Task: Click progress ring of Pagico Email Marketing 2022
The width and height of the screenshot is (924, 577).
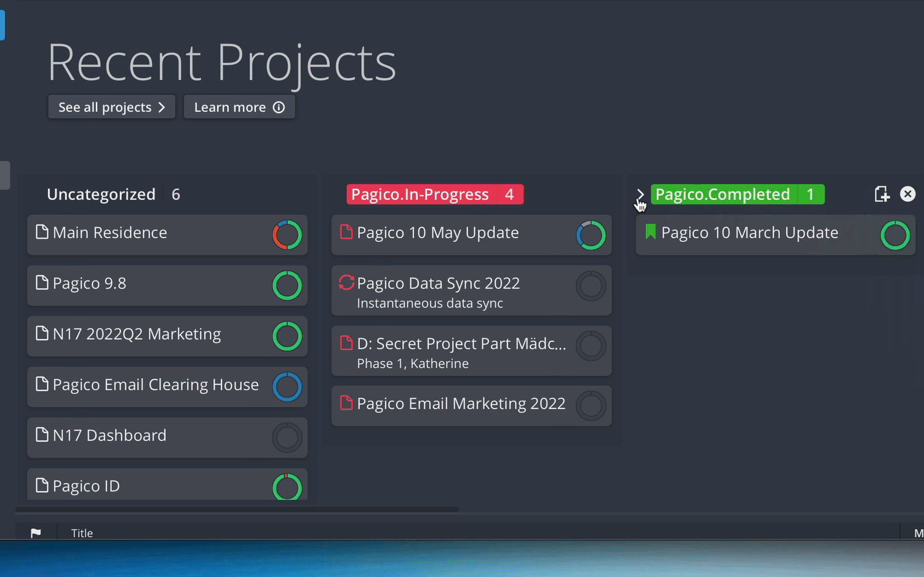Action: [x=591, y=406]
